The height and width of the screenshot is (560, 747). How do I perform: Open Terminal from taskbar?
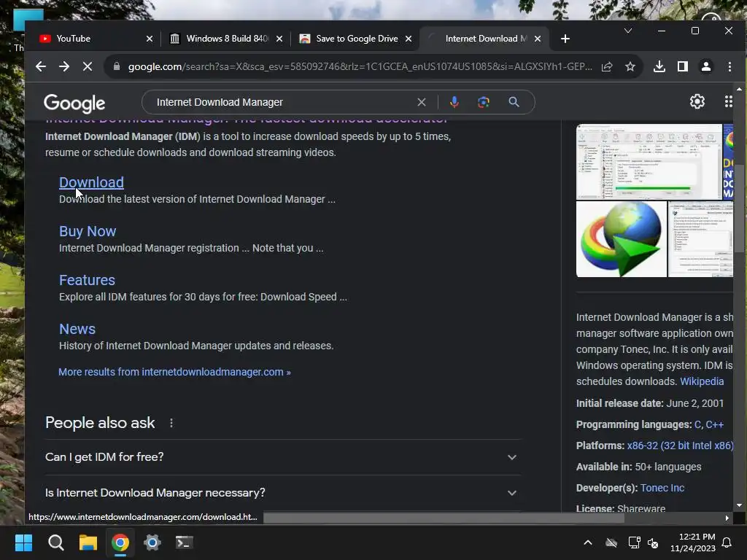[185, 542]
